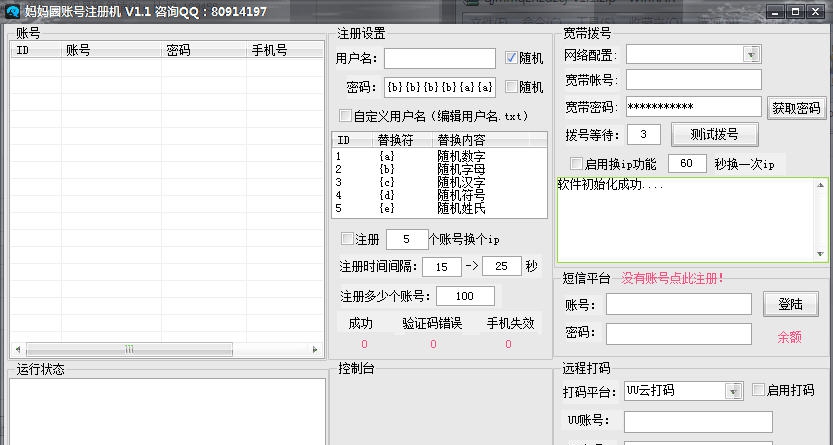Click the 软件初始化成功 log text
The image size is (833, 445).
(610, 185)
